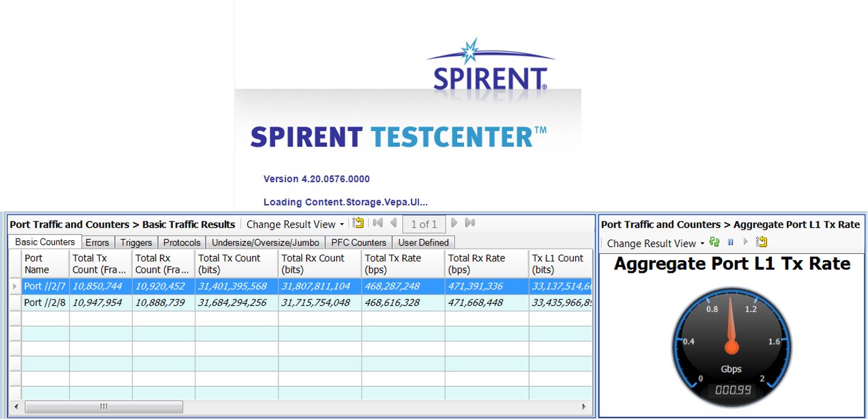Click the yellow return-arrow icon in Basic Traffic Results toolbar
Image resolution: width=868 pixels, height=420 pixels.
tap(358, 223)
